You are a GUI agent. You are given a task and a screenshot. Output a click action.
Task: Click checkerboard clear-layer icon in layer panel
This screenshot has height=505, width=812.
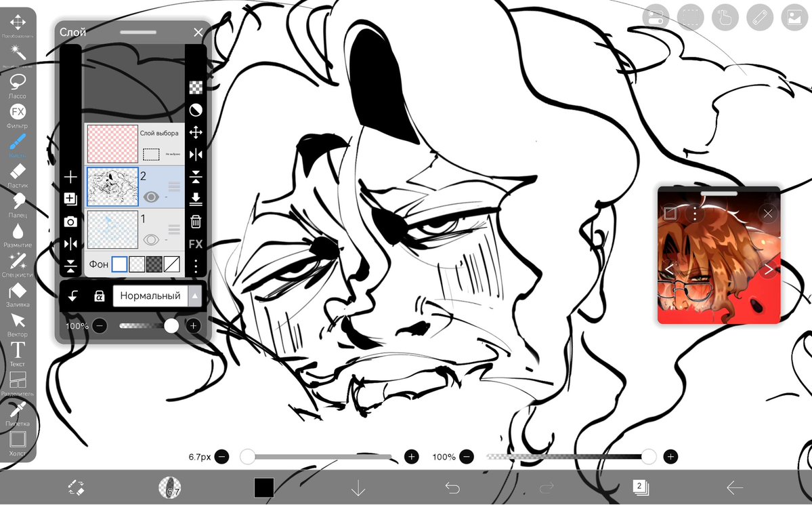tap(196, 87)
